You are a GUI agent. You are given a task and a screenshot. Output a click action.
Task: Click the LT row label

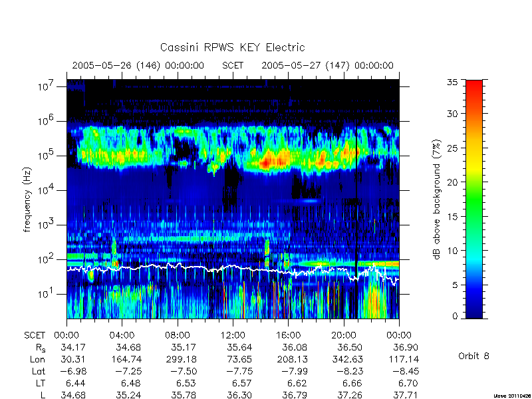[41, 383]
